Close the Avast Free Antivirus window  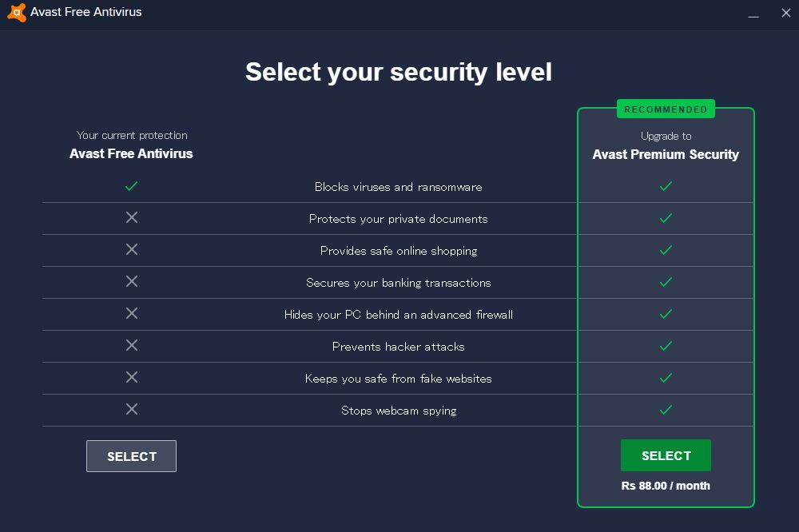[785, 13]
